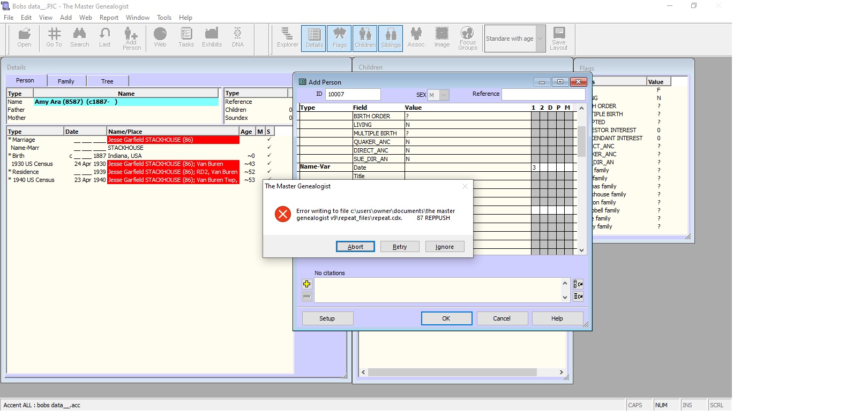
Task: Open the File menu
Action: 9,18
